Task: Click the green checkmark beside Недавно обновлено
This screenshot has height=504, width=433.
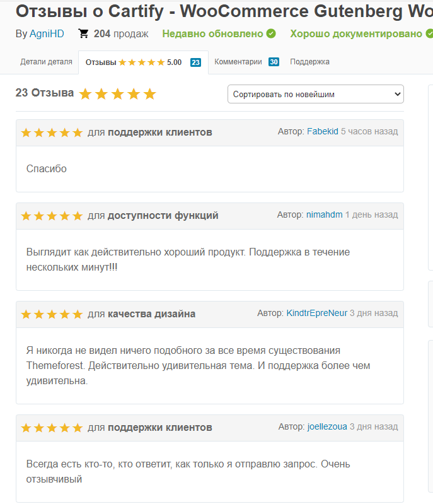Action: [x=271, y=33]
